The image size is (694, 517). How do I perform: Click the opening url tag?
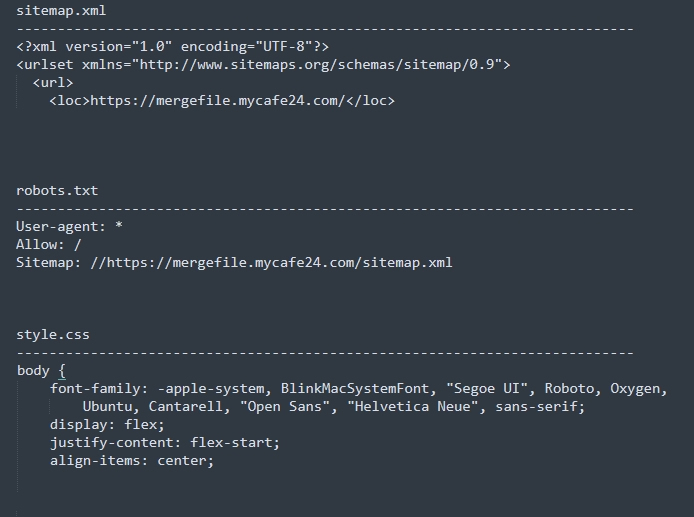53,83
